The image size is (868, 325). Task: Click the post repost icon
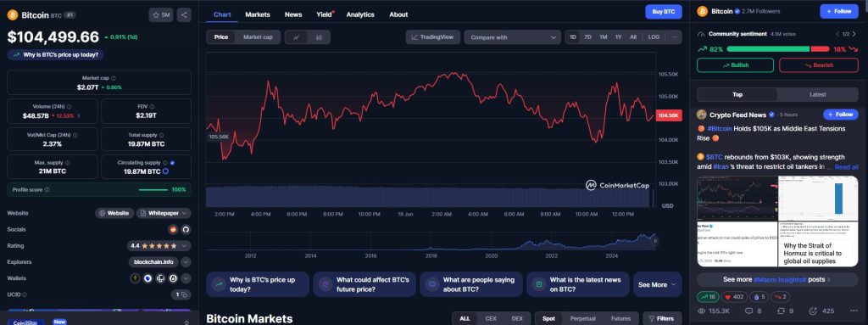tap(782, 311)
